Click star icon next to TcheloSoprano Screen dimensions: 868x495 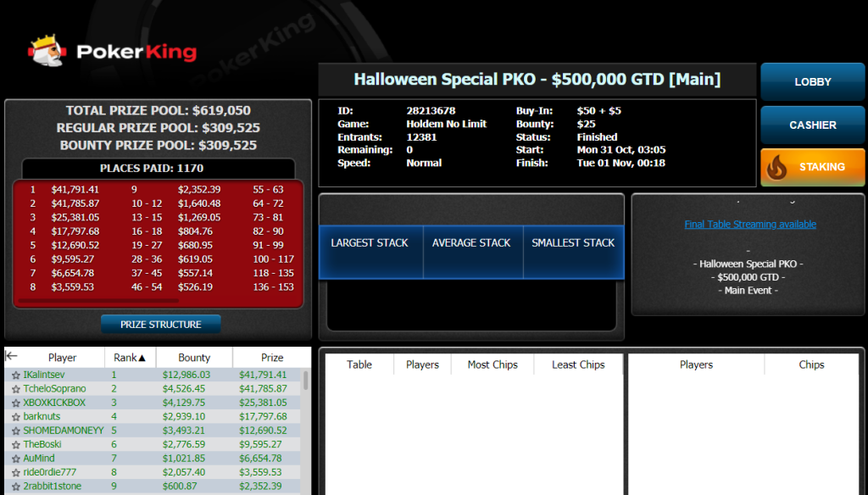16,389
